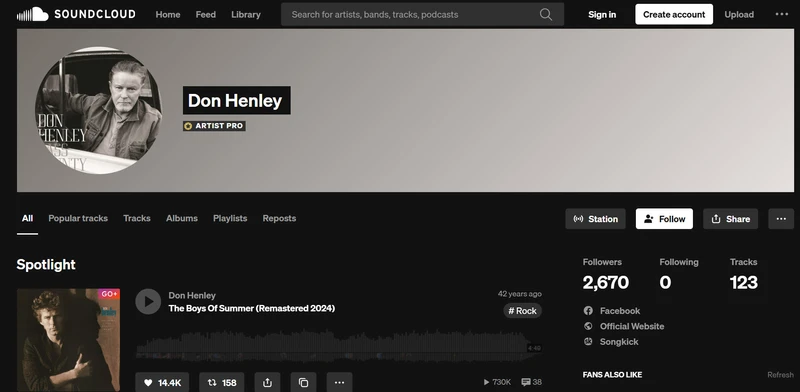Click the Songkick icon
The width and height of the screenshot is (800, 392).
pyautogui.click(x=588, y=341)
